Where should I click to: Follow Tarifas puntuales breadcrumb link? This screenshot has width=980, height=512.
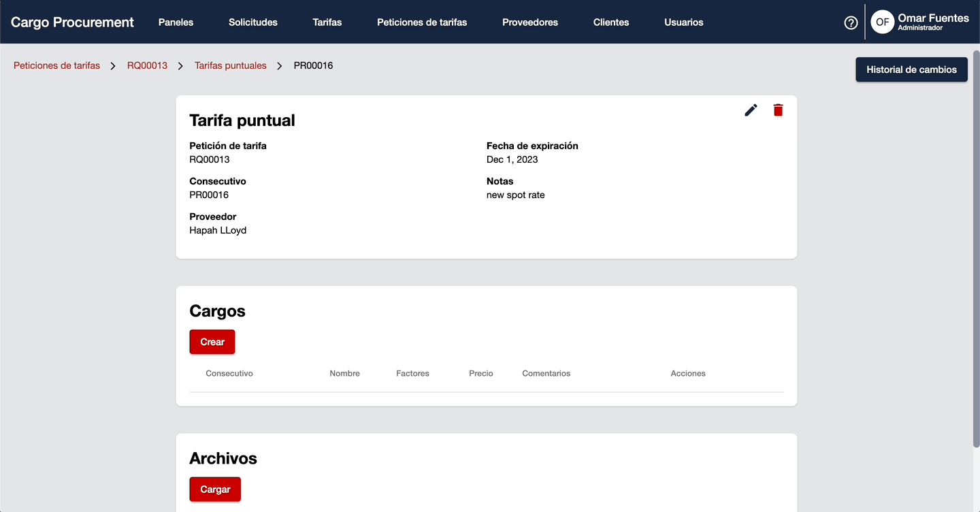(x=231, y=66)
